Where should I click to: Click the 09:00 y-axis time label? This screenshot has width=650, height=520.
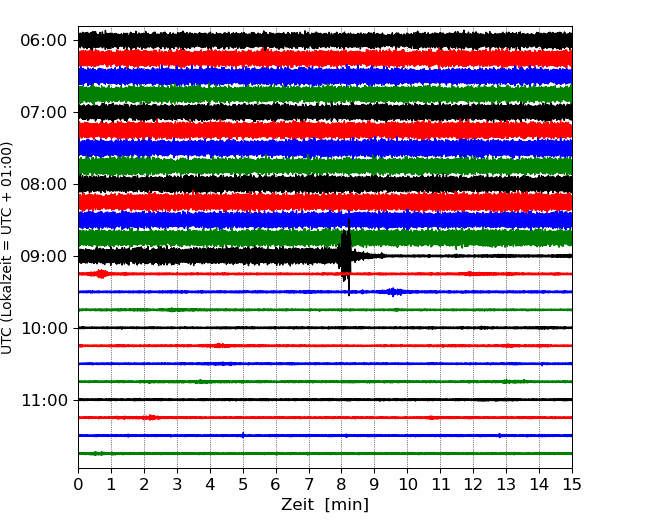[x=44, y=256]
